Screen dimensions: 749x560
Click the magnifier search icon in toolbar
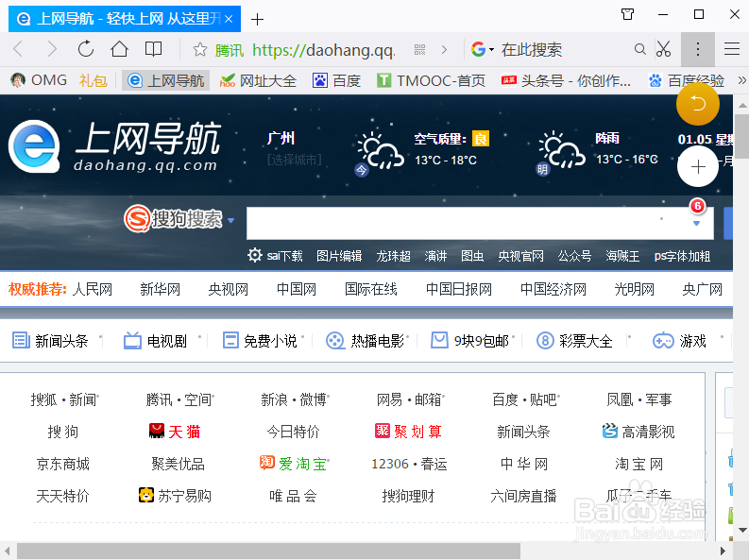coord(640,49)
